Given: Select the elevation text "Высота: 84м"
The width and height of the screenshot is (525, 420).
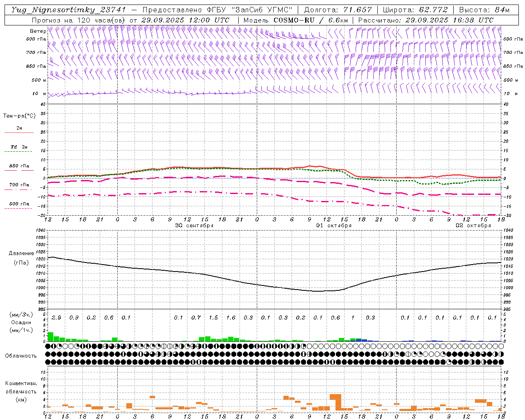Looking at the screenshot, I should tap(484, 10).
